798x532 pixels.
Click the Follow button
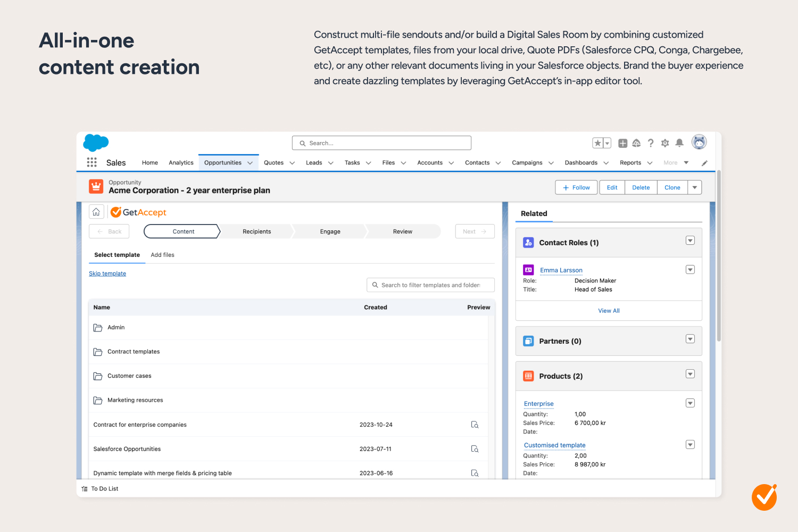tap(577, 187)
